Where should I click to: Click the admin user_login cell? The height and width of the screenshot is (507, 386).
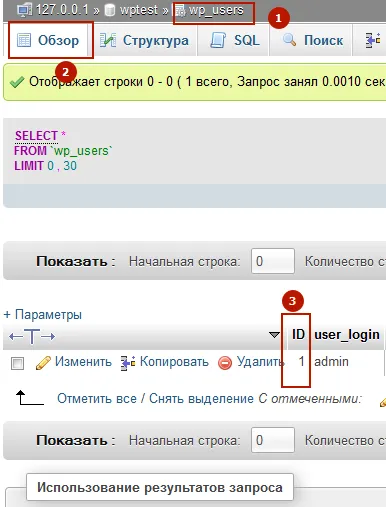click(332, 362)
